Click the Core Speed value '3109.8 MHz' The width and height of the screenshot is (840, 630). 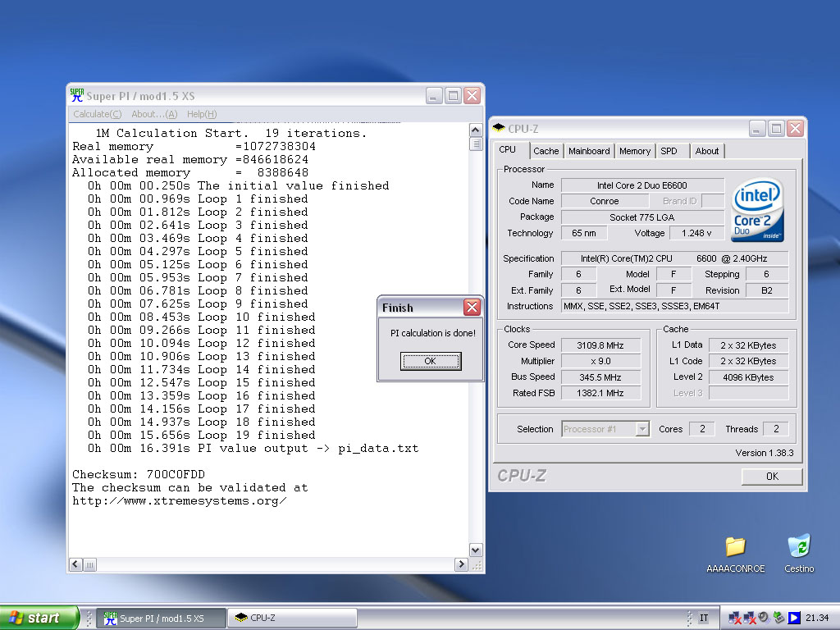click(x=600, y=345)
